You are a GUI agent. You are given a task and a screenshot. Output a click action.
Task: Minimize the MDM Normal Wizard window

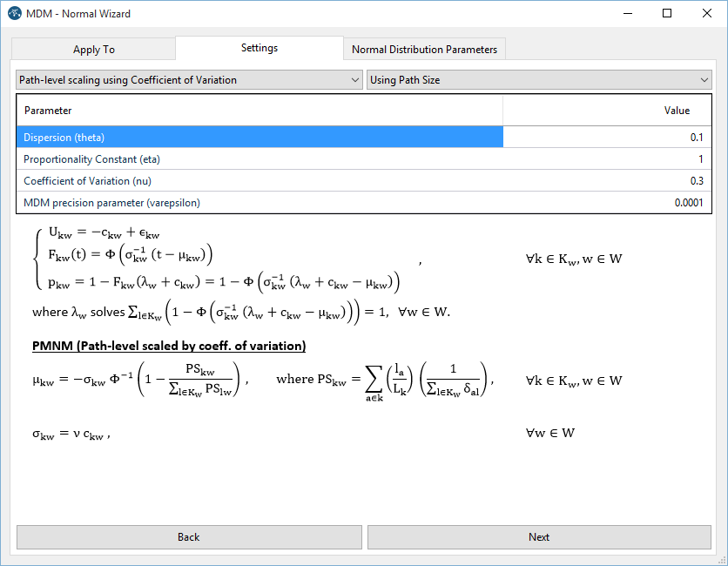(627, 14)
